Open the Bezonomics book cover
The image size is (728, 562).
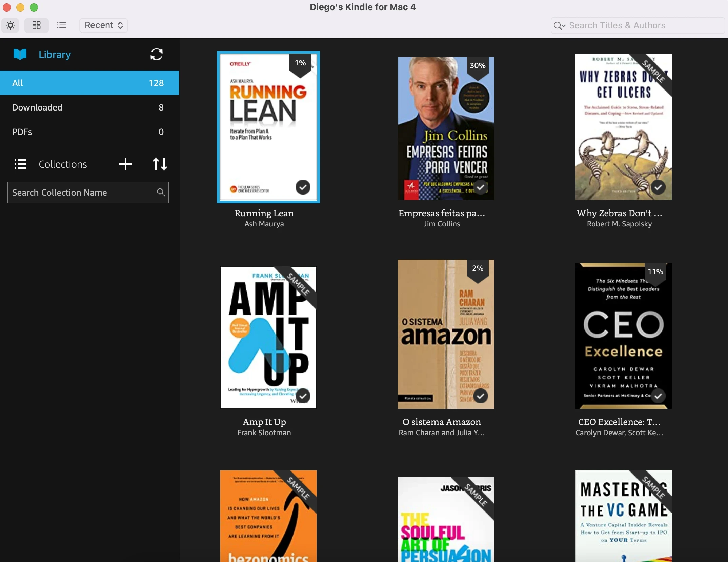[x=268, y=516]
